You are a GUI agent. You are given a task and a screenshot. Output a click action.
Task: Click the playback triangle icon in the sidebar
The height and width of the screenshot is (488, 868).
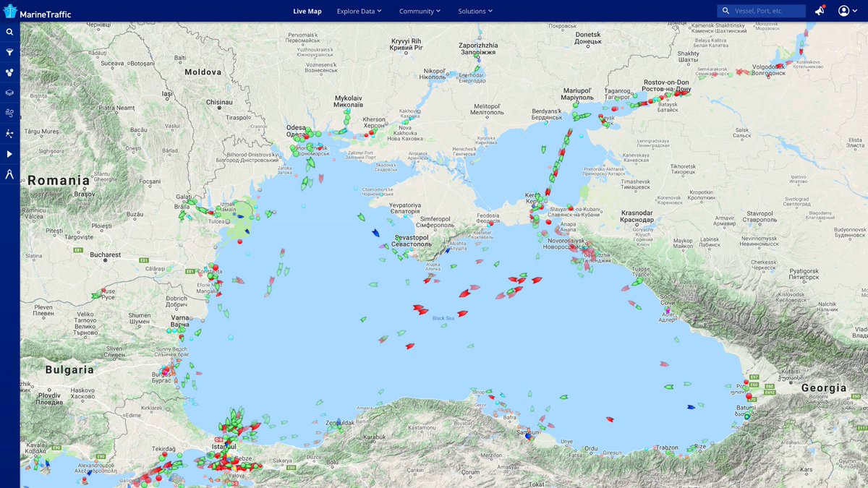click(9, 153)
